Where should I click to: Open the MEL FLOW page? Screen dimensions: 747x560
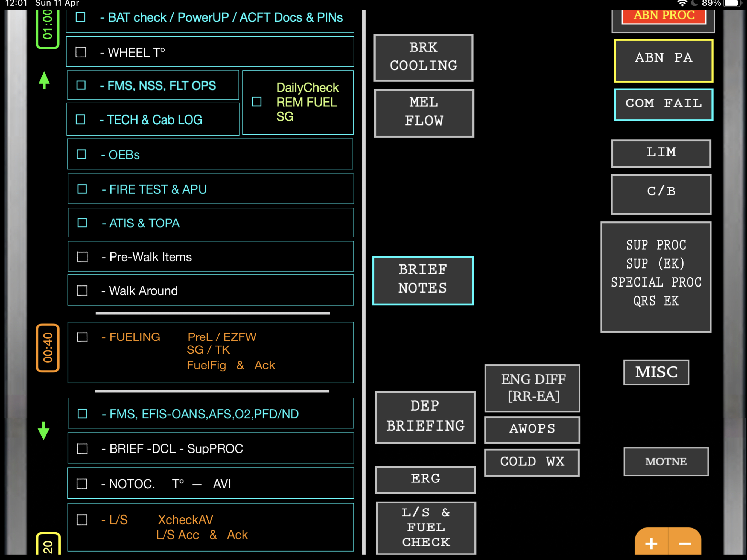[424, 113]
